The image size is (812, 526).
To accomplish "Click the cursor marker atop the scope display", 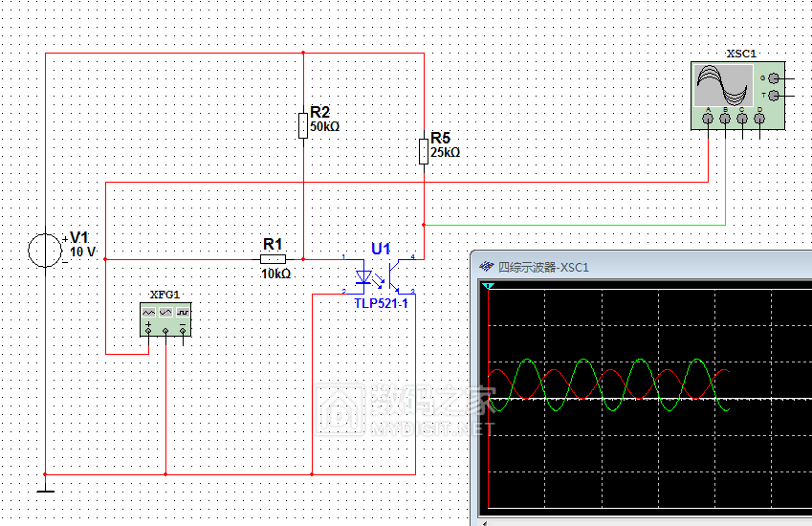I will coord(489,286).
